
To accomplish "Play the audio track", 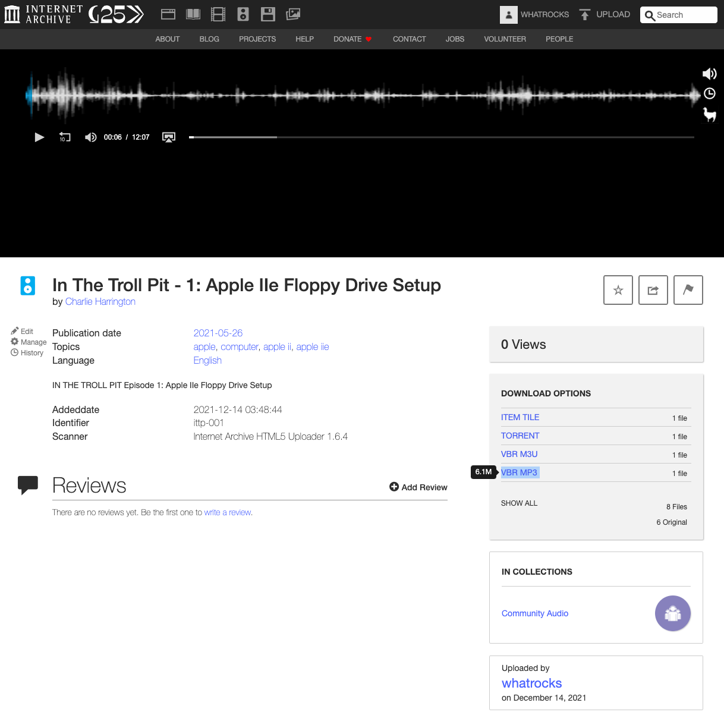I will coord(39,137).
